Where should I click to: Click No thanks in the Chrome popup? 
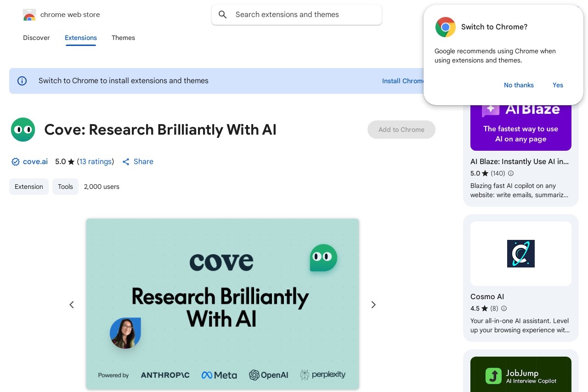click(x=519, y=85)
